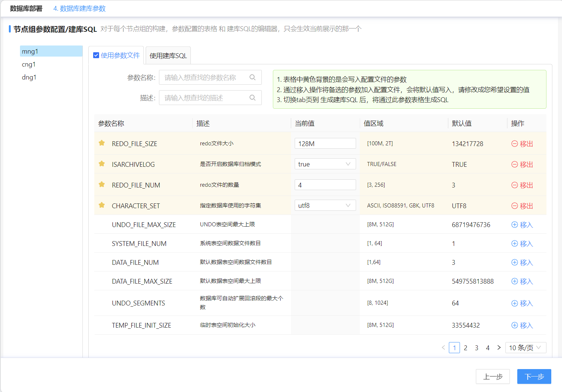Select the dng1 node group
Screen dimensions: 562x392
coord(29,77)
